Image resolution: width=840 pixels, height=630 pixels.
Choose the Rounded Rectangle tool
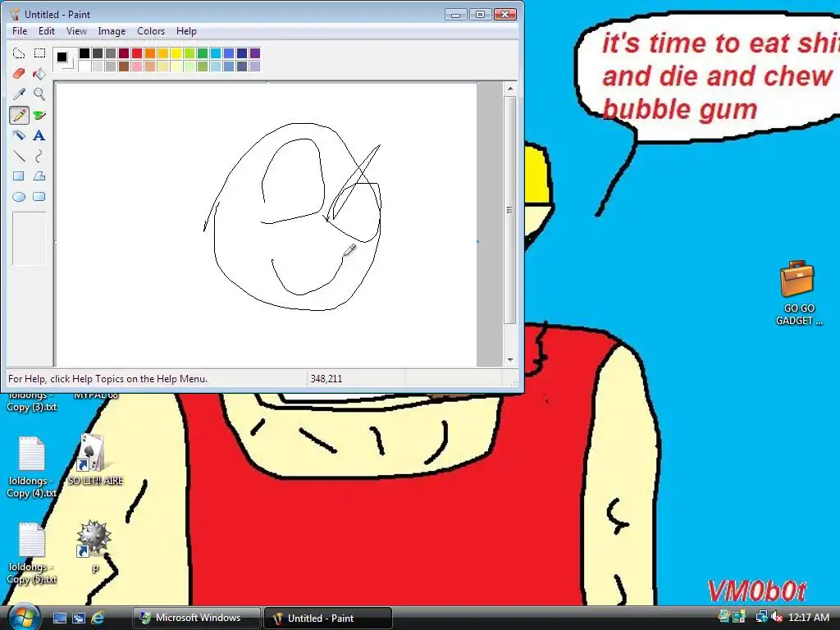click(x=39, y=197)
